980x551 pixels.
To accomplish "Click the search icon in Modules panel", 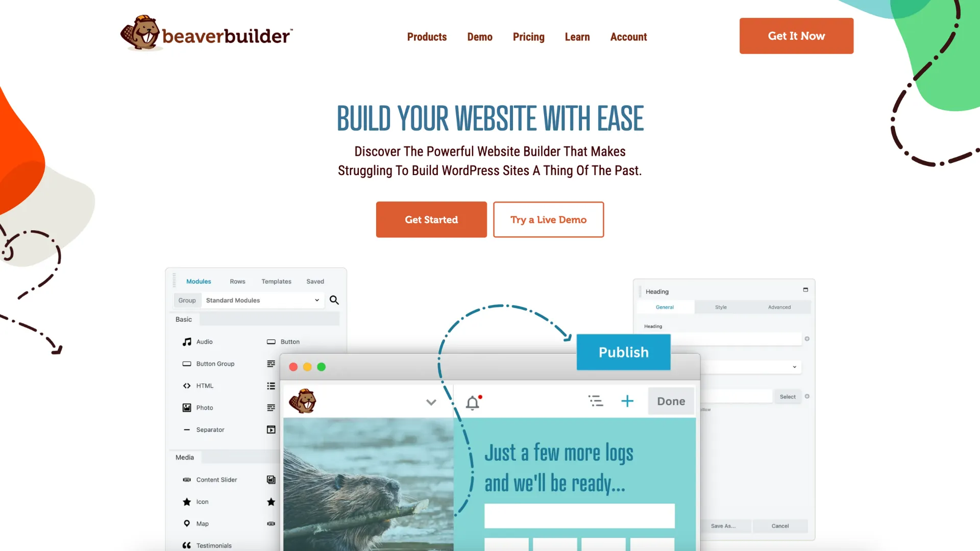I will [x=334, y=300].
